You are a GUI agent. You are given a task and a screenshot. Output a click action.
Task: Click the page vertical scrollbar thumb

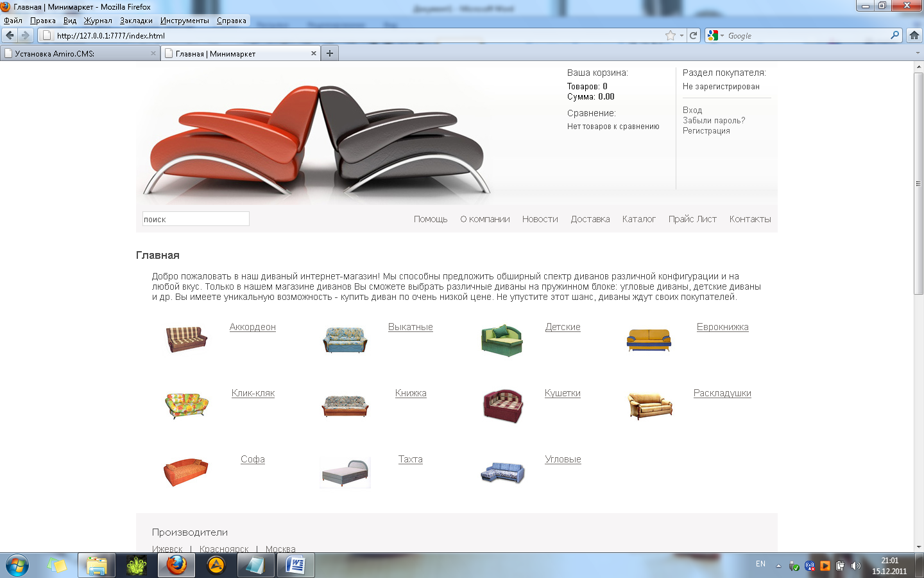click(918, 183)
